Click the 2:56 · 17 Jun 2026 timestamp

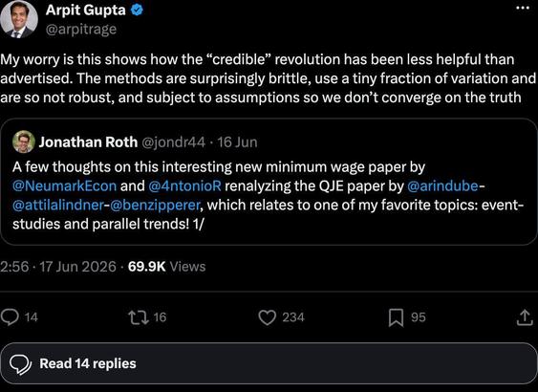58,267
